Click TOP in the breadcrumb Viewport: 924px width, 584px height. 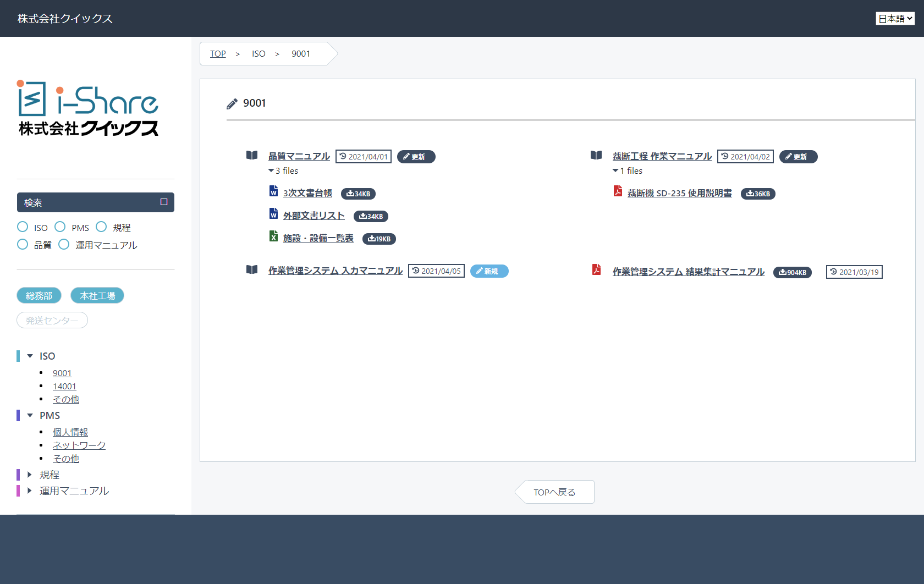click(218, 54)
